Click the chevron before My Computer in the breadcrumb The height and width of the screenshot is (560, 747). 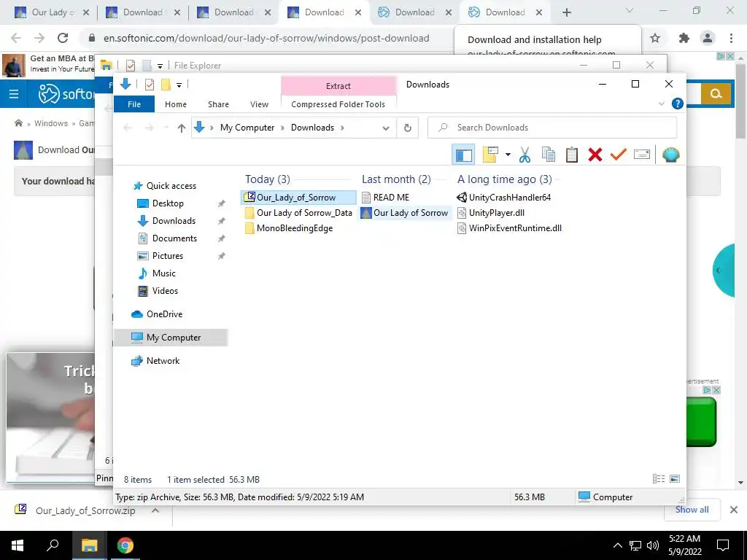coord(212,128)
